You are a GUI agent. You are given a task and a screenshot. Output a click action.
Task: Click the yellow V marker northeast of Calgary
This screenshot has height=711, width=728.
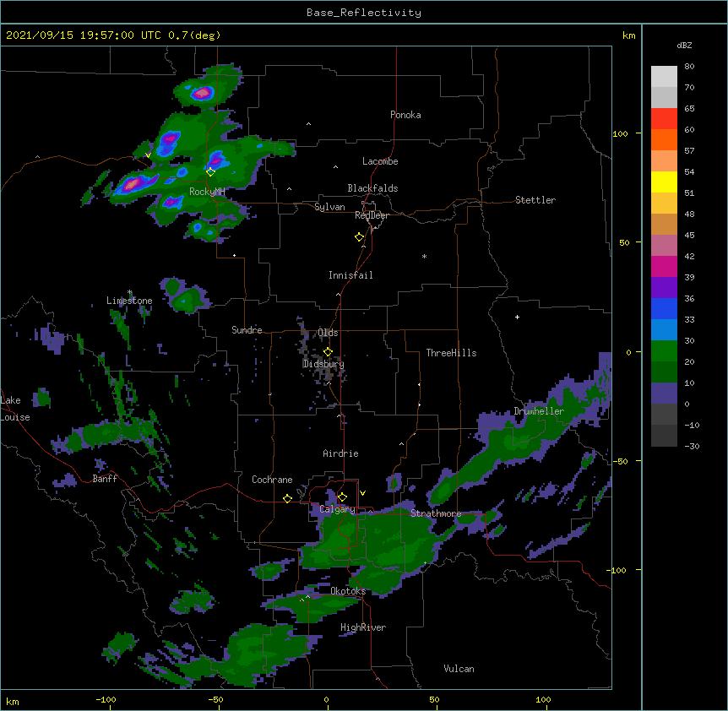[x=362, y=493]
